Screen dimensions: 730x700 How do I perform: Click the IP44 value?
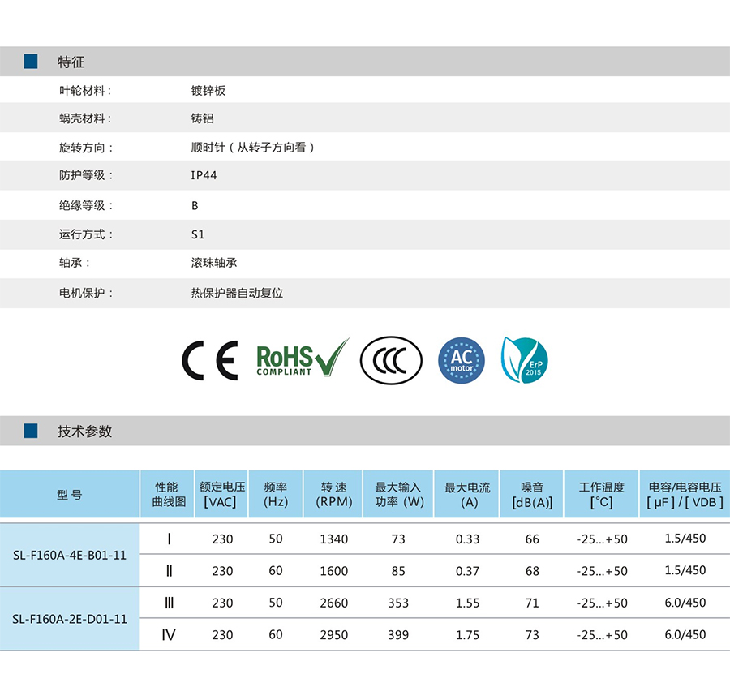pyautogui.click(x=204, y=175)
